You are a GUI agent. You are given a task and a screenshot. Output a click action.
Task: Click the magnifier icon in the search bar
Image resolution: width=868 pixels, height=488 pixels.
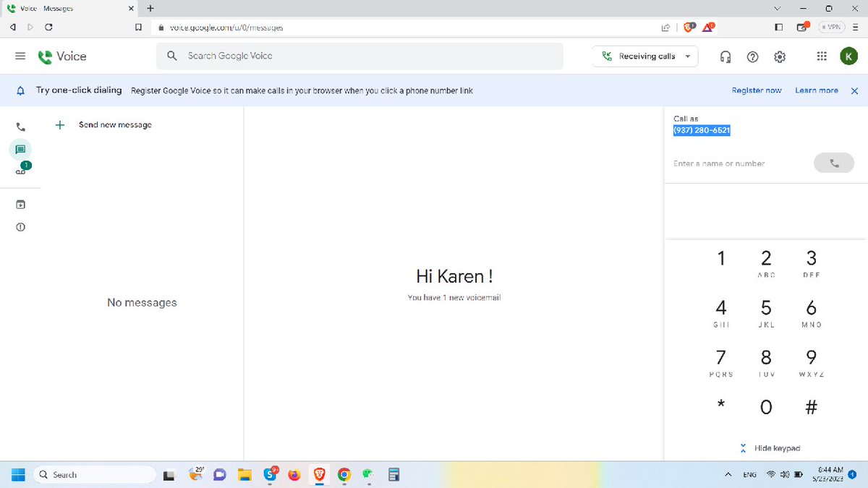(172, 56)
